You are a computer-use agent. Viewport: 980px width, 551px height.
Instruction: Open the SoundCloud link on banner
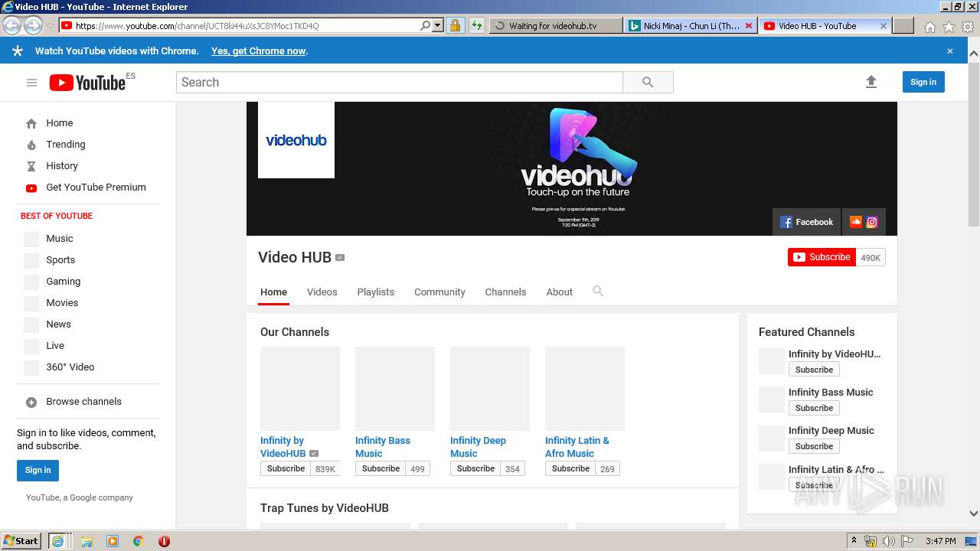[x=856, y=222]
